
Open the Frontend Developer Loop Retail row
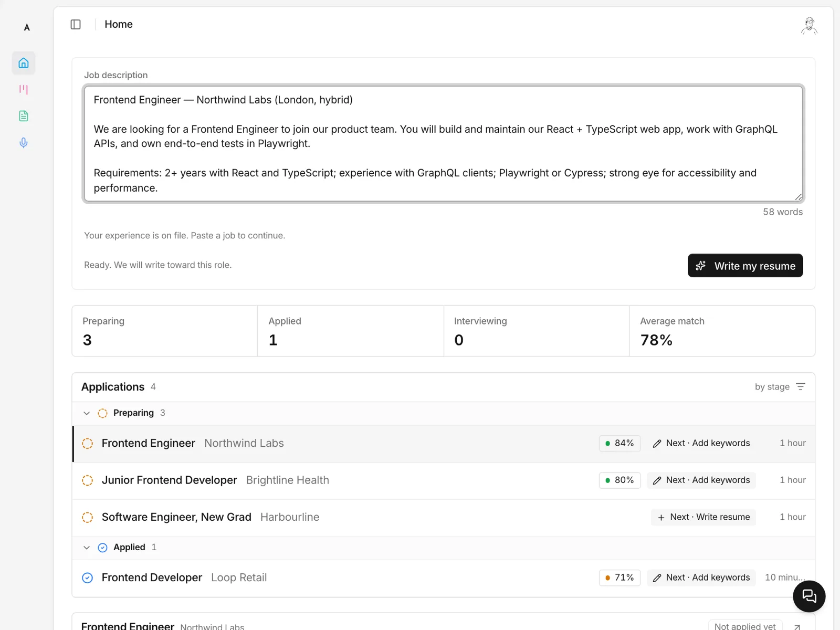point(444,577)
